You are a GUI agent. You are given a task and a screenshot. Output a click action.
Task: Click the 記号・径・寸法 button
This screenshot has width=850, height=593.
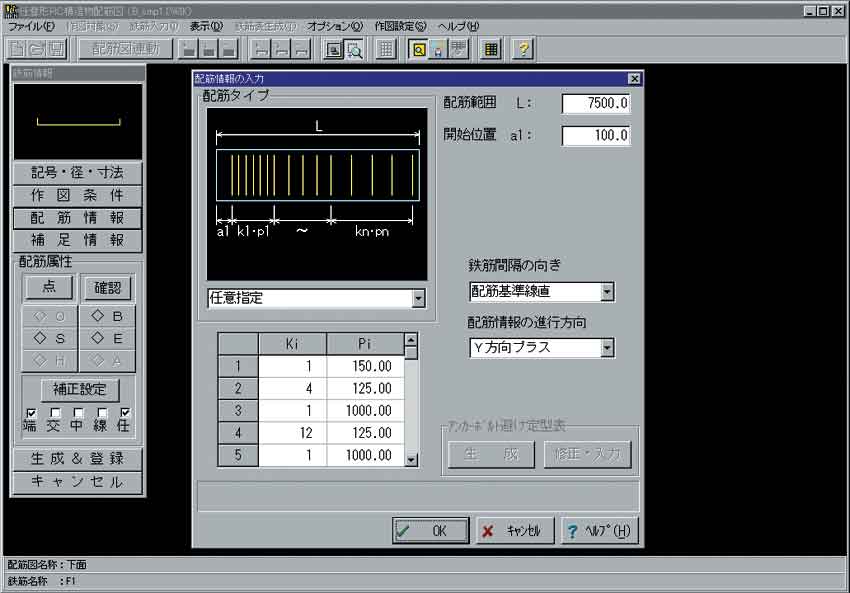78,172
